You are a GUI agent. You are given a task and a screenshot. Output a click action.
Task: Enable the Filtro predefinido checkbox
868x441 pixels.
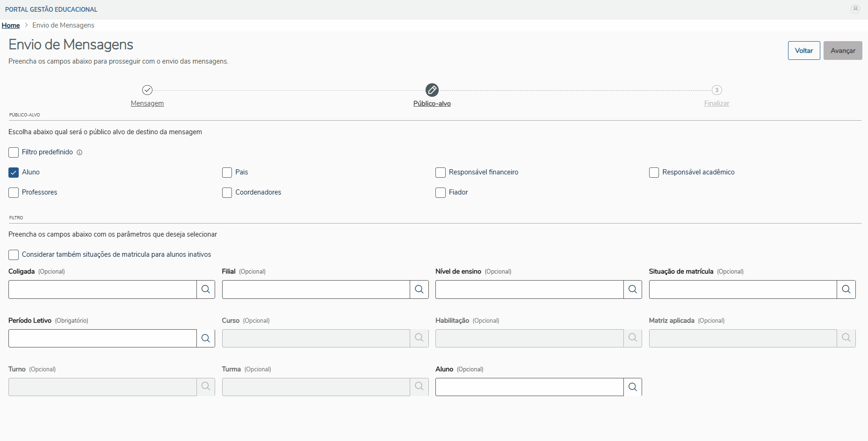coord(14,152)
